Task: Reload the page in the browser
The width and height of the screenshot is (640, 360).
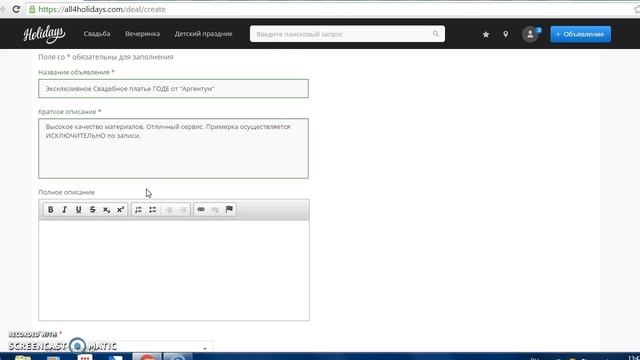Action: pos(16,9)
